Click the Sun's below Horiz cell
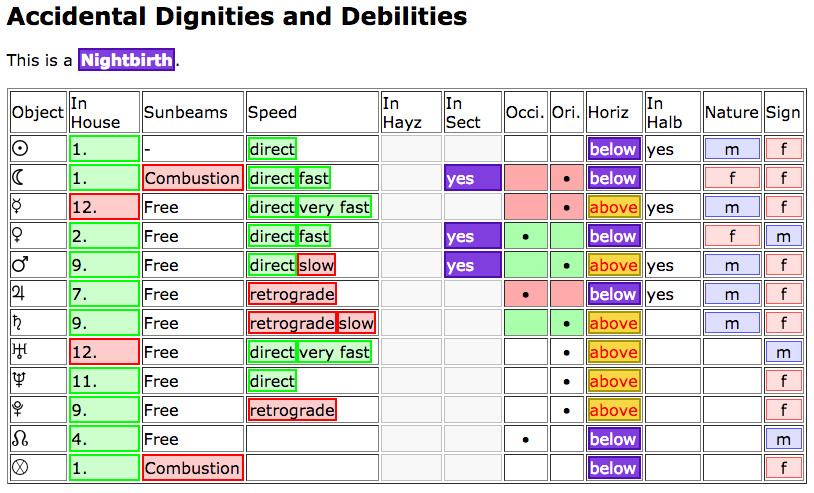 (x=614, y=149)
